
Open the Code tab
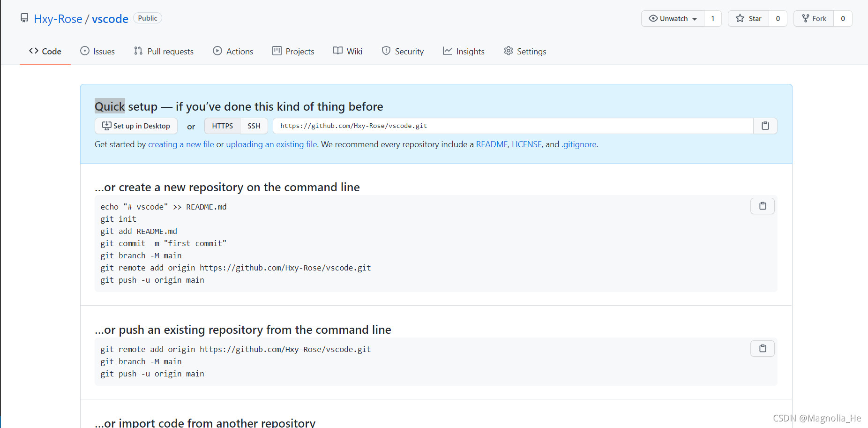point(45,51)
